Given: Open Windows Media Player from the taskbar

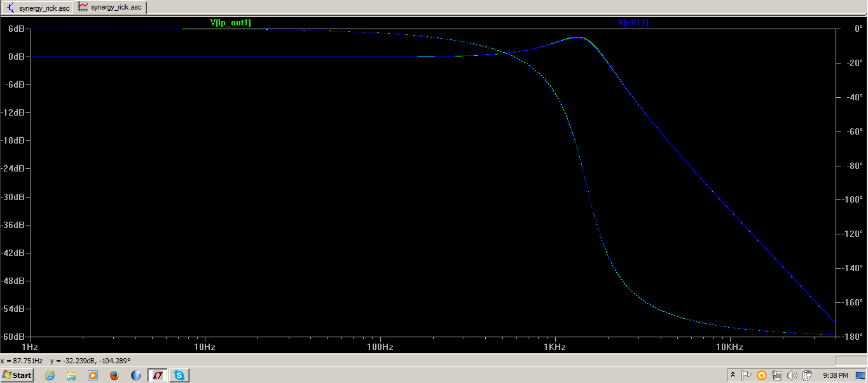Looking at the screenshot, I should [x=93, y=375].
